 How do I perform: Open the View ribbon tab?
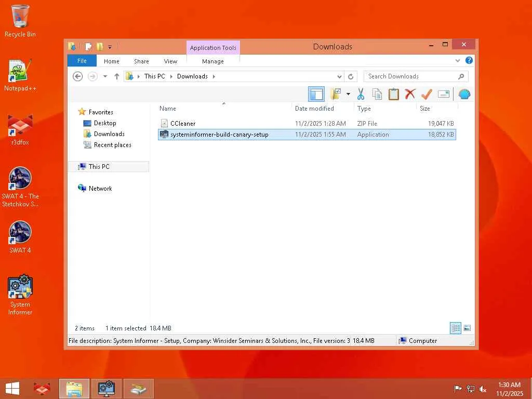click(x=170, y=61)
